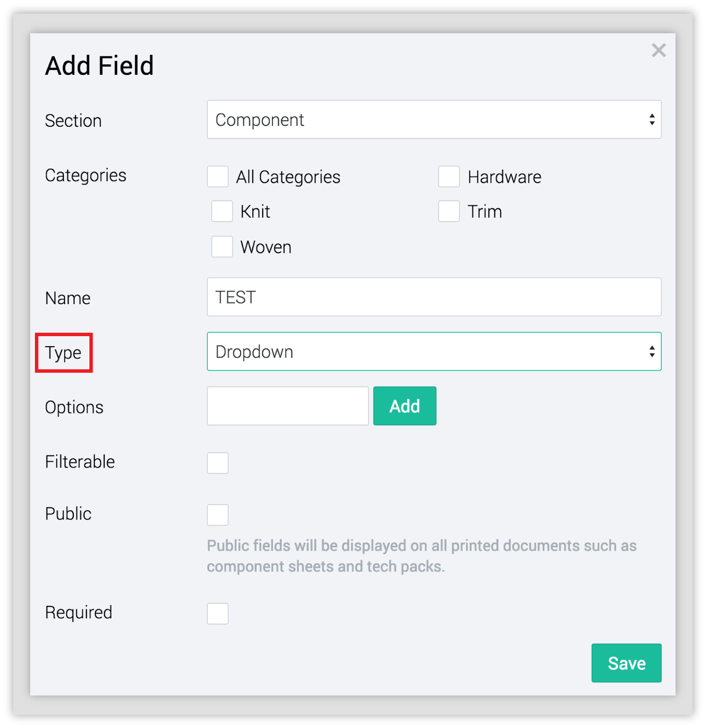Select the Woven category checkbox
The width and height of the screenshot is (706, 728).
[x=222, y=247]
